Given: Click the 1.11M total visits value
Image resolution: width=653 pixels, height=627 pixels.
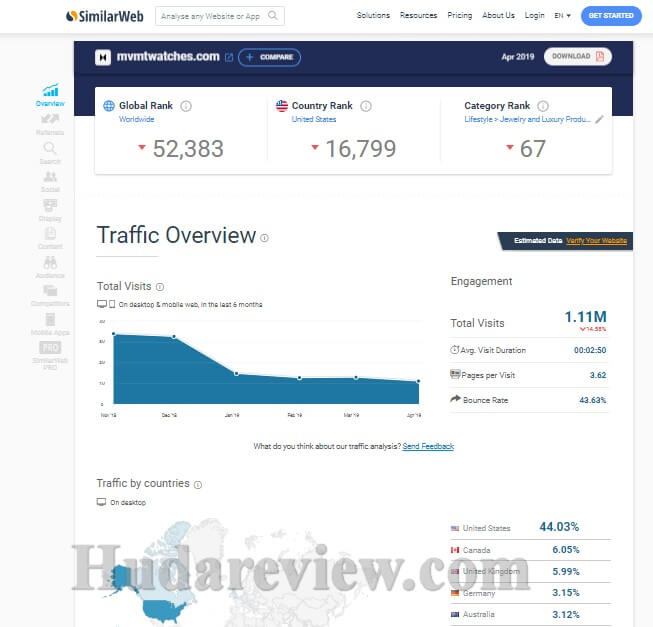Looking at the screenshot, I should [x=585, y=317].
